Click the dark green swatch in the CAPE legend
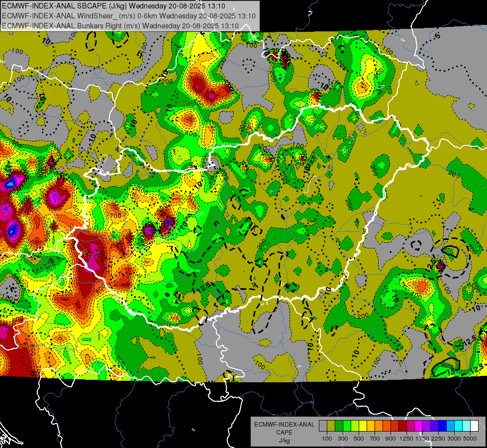This screenshot has width=487, height=448. (x=339, y=426)
